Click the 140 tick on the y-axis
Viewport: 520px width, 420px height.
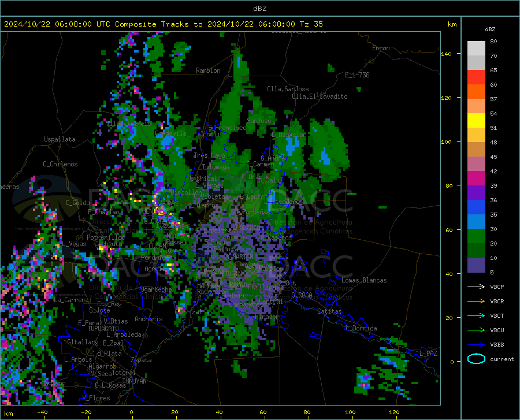pos(446,54)
